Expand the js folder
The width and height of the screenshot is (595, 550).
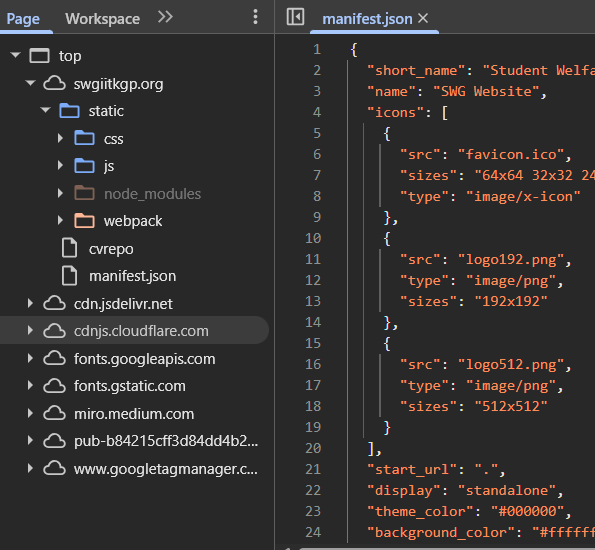click(60, 165)
